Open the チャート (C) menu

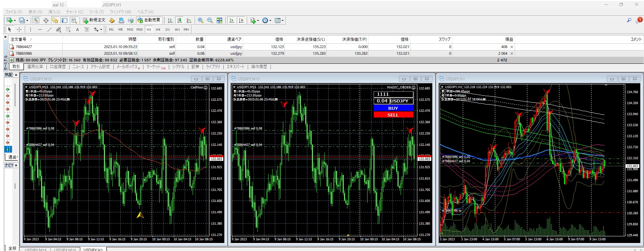74,12
